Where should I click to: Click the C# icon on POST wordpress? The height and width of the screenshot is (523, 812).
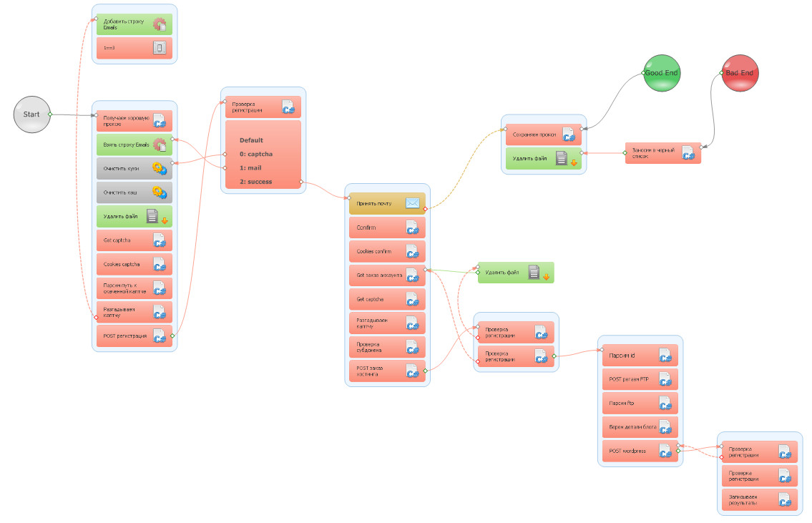[x=665, y=451]
